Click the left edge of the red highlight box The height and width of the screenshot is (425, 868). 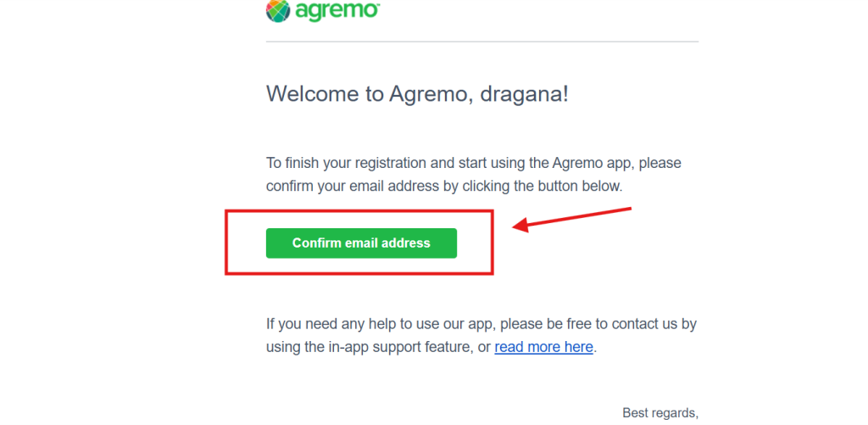click(x=225, y=242)
